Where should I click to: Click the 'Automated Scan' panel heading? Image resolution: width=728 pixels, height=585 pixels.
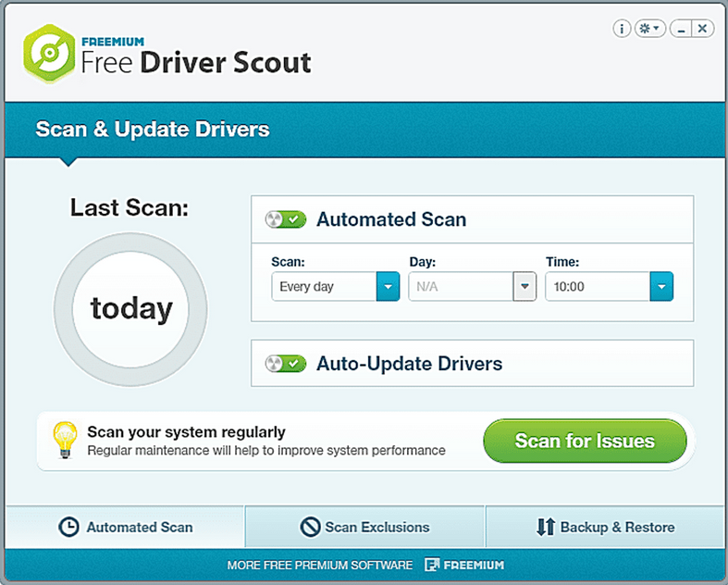coord(391,219)
